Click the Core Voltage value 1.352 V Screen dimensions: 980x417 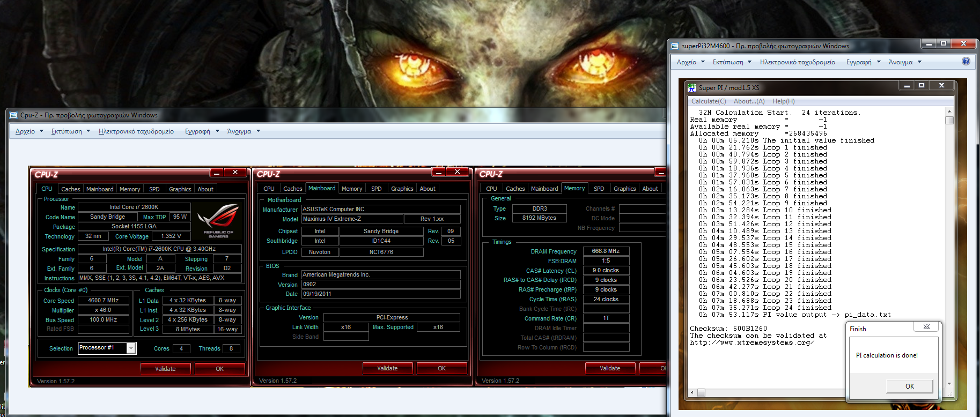coord(171,236)
